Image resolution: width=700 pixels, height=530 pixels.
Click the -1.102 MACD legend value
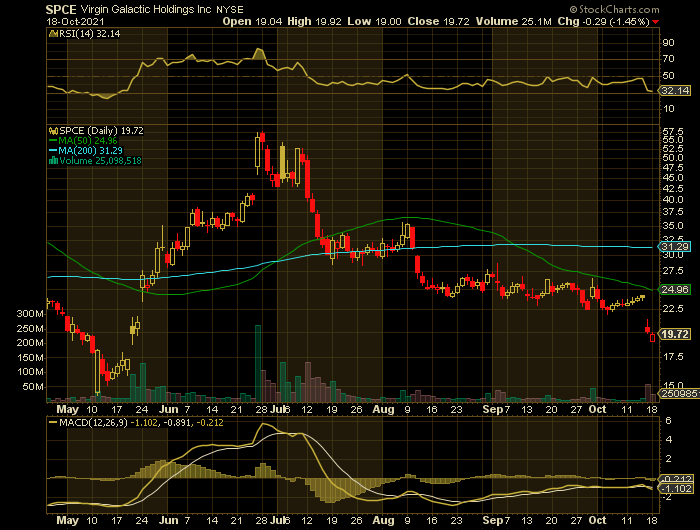[144, 422]
